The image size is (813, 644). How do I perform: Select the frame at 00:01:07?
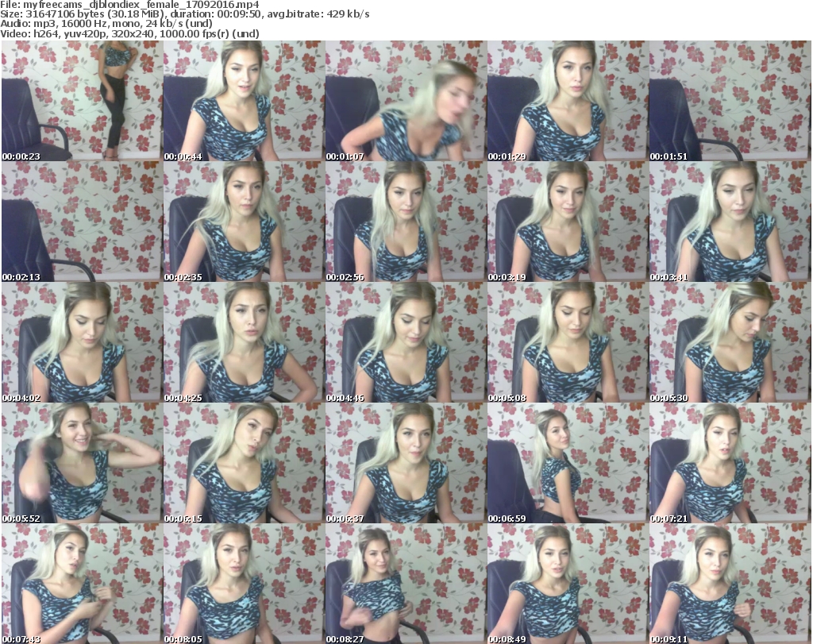[405, 101]
